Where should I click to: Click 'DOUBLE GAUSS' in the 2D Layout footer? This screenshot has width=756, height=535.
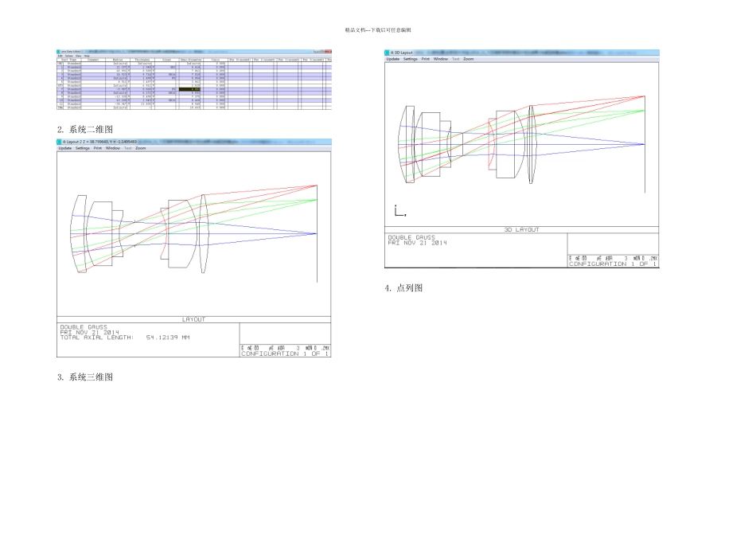[x=84, y=327]
